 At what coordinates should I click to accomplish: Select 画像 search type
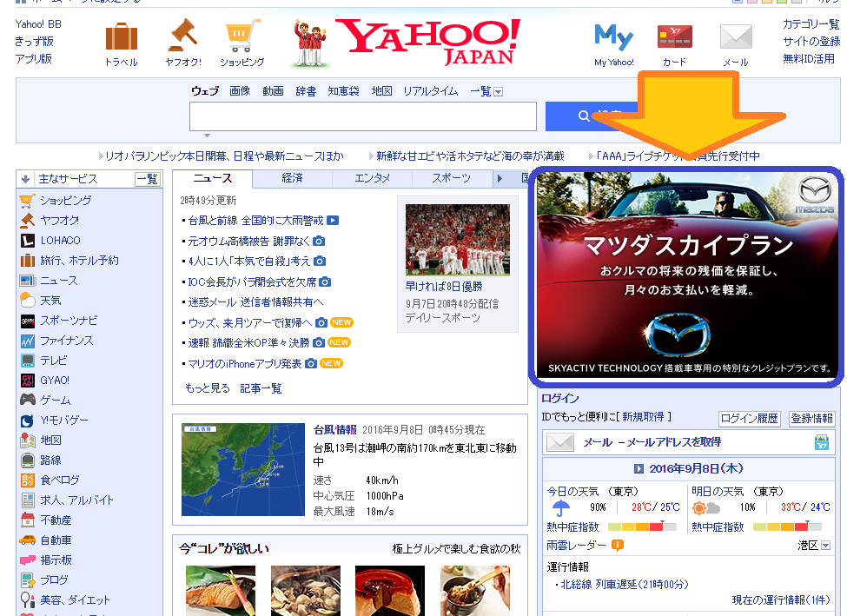pos(240,90)
